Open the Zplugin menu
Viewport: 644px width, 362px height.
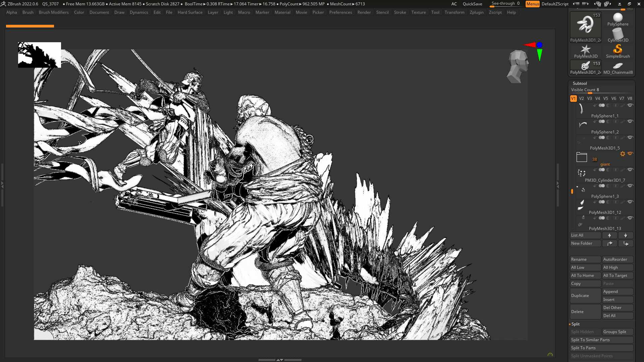(477, 12)
